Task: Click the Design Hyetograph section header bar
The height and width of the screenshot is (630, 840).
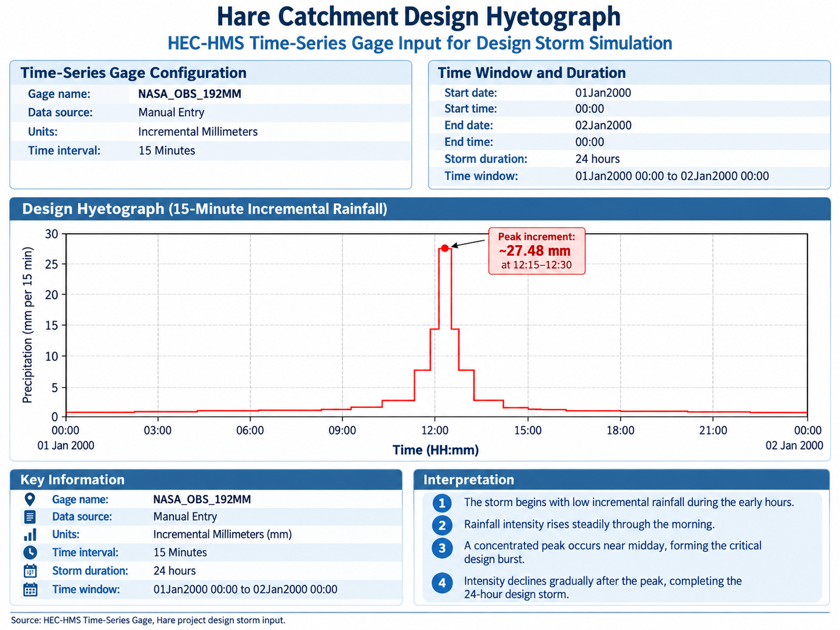Action: (x=420, y=209)
